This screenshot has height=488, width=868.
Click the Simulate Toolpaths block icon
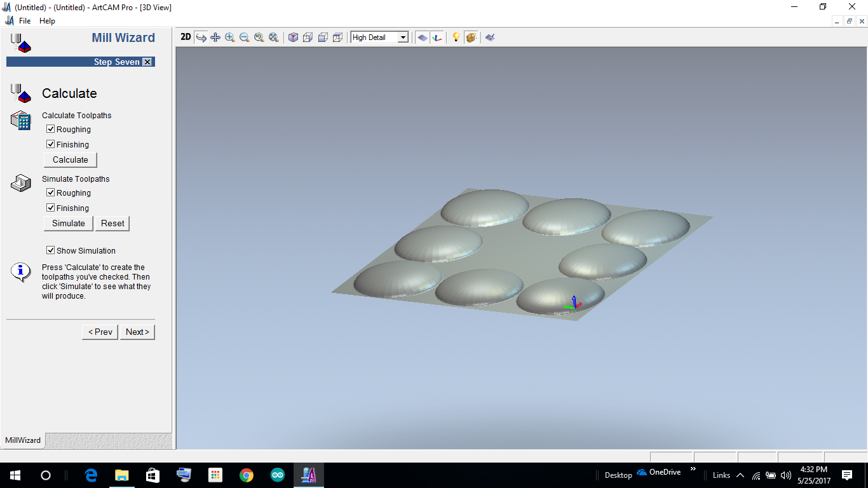click(x=21, y=183)
